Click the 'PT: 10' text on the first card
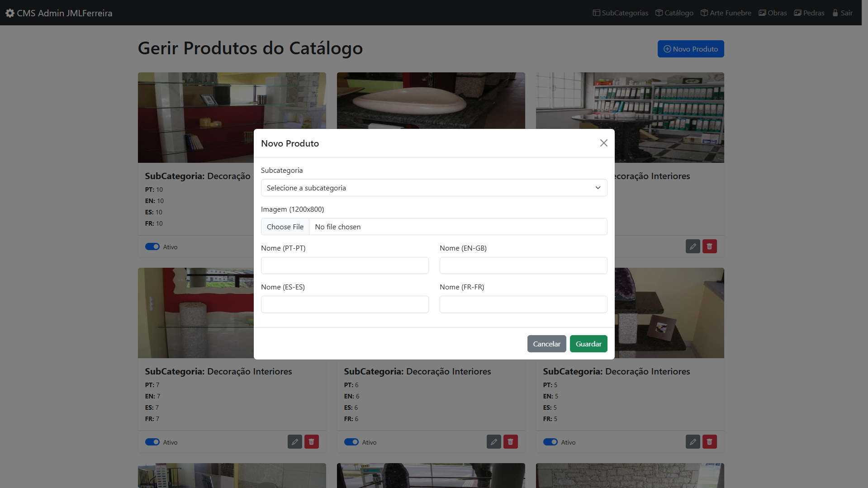The height and width of the screenshot is (488, 868). [x=154, y=190]
